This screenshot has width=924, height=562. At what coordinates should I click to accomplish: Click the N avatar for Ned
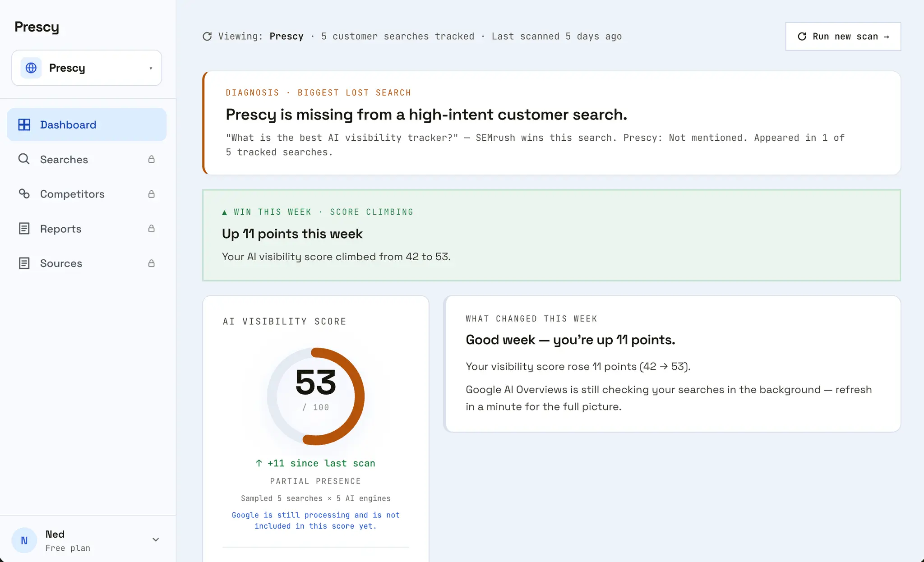[24, 540]
